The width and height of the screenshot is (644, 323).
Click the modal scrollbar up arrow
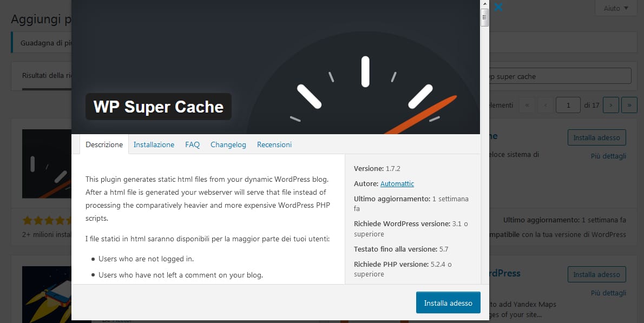coord(485,4)
